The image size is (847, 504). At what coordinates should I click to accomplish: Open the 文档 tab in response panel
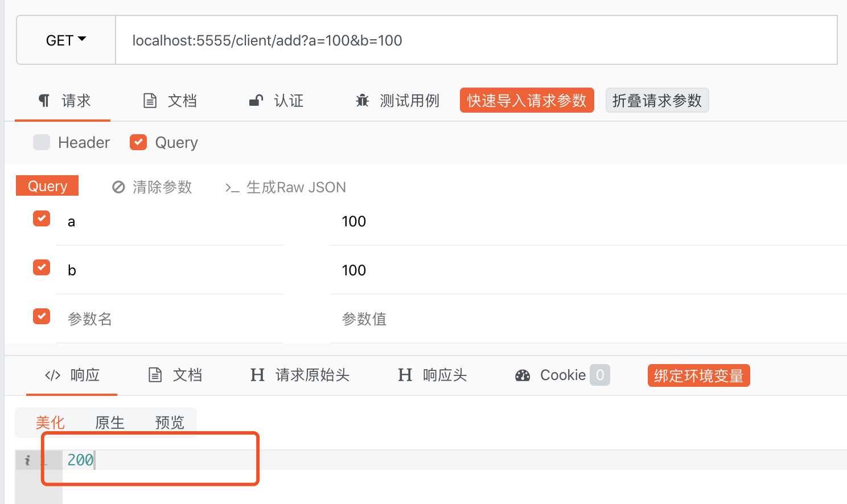[175, 375]
